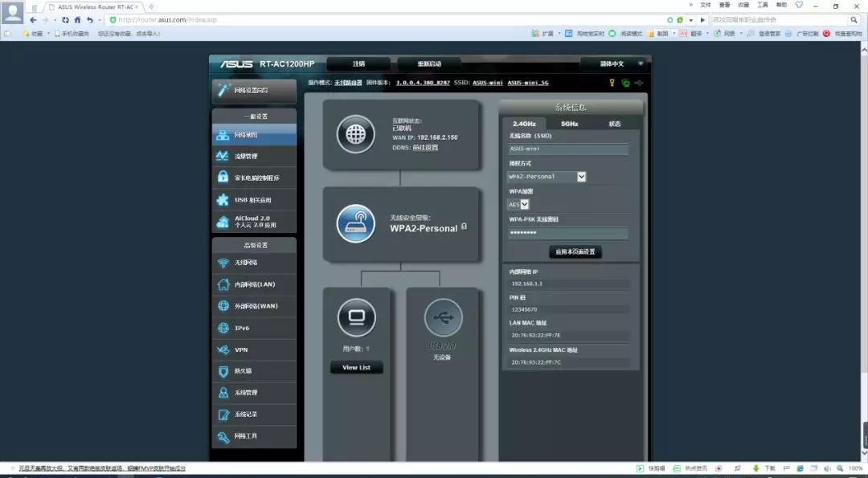Click SSID link ASUS-mini_5G

[x=528, y=83]
